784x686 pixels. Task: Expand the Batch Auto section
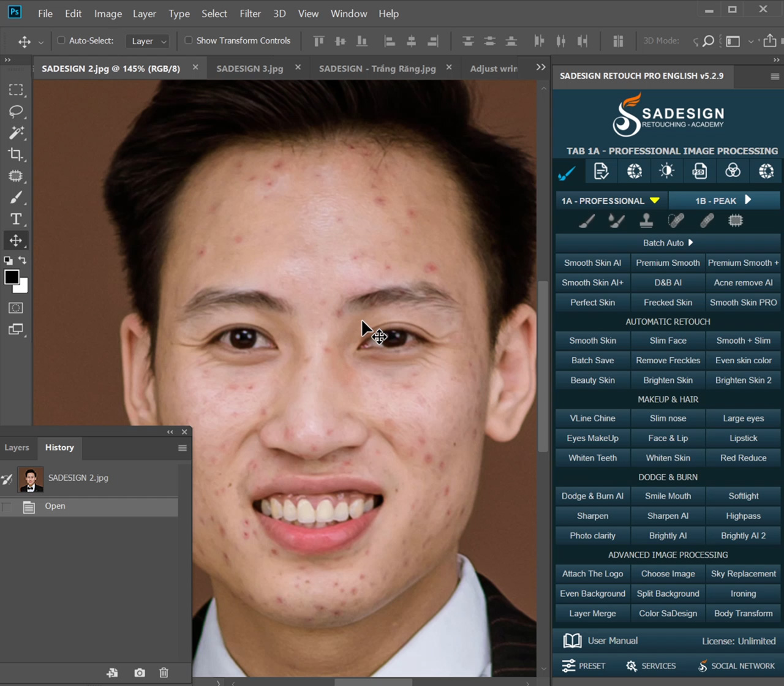(668, 243)
